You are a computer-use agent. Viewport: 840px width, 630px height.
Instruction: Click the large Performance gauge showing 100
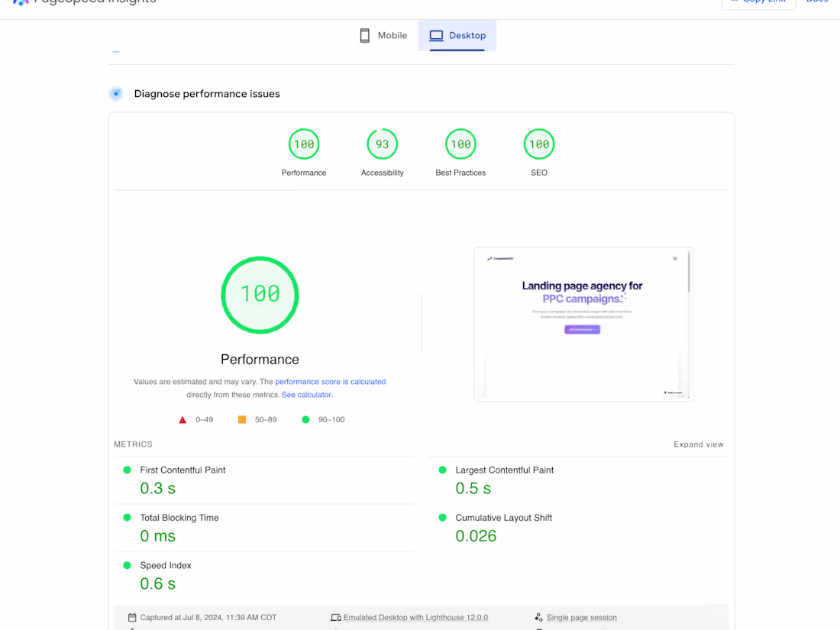[x=260, y=296]
